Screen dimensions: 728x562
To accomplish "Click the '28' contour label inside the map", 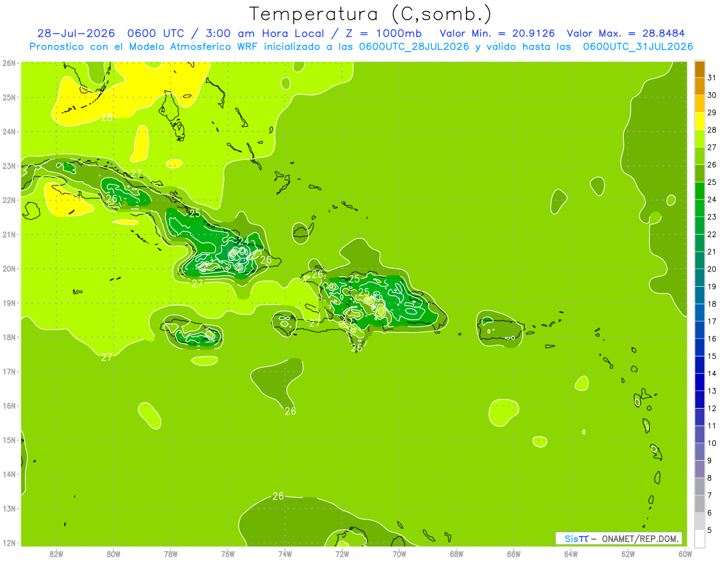I will (107, 117).
